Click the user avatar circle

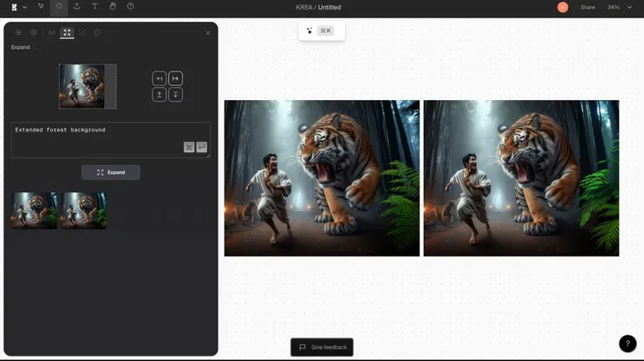tap(563, 7)
